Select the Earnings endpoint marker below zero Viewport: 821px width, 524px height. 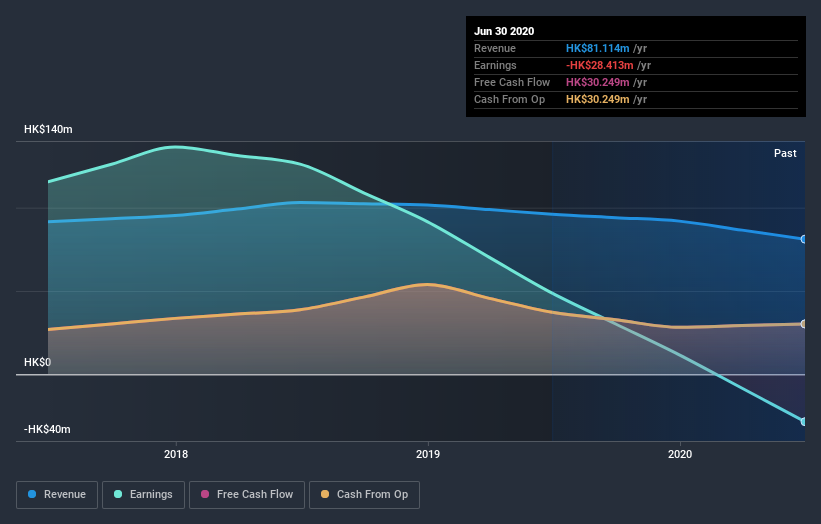pos(803,421)
